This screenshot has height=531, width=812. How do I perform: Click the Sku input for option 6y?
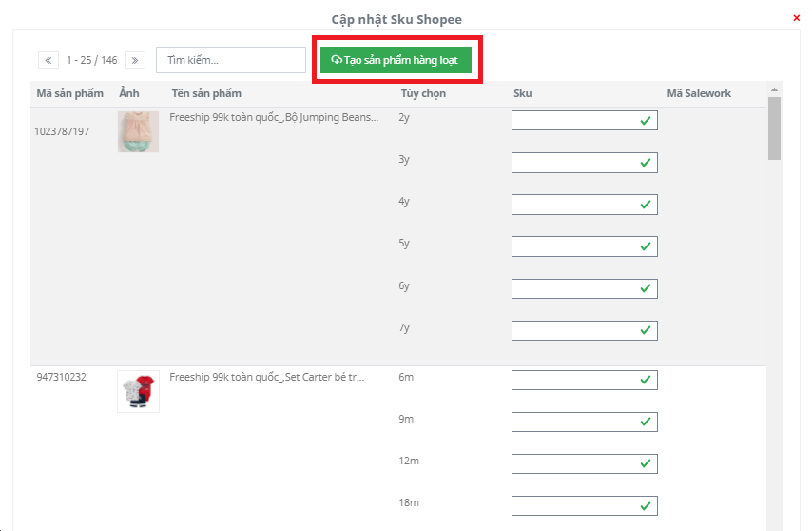tap(574, 288)
